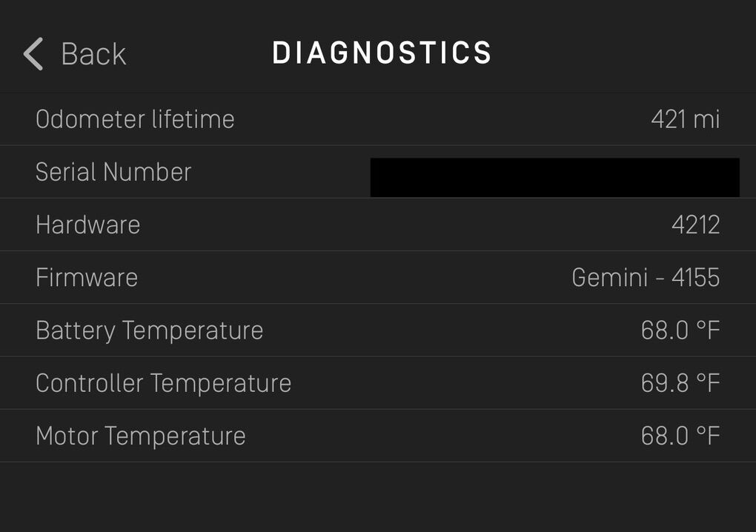Select the Motor Temperature label
Image resolution: width=756 pixels, height=532 pixels.
click(140, 436)
